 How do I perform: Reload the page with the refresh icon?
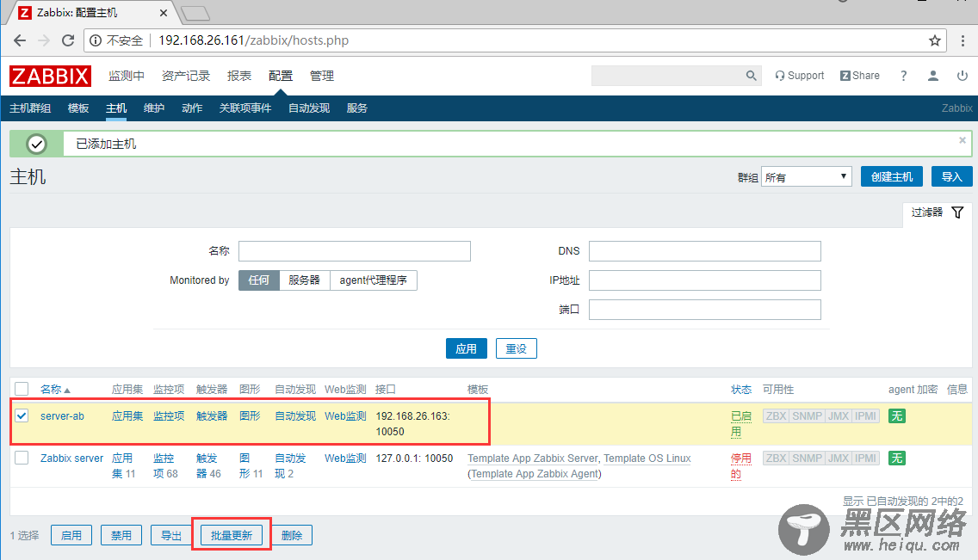68,40
